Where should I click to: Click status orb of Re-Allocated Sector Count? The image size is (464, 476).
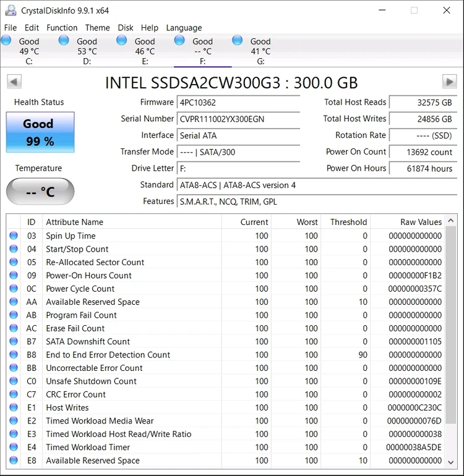point(14,261)
